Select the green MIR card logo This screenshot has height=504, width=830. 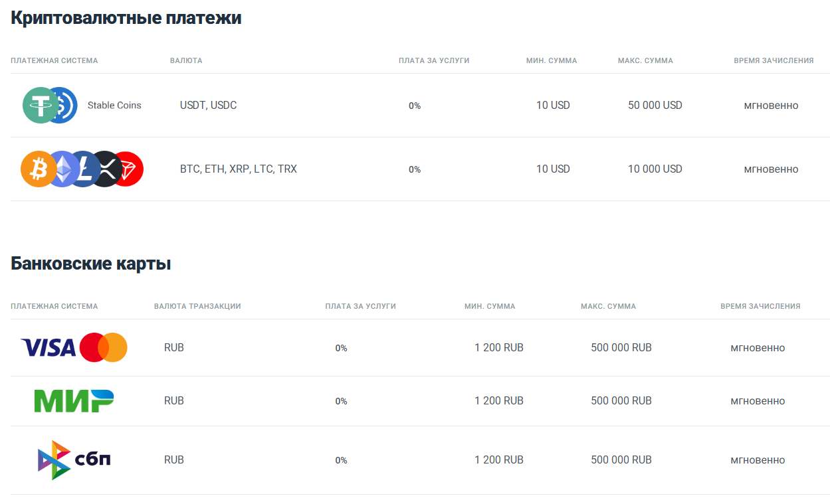click(x=74, y=400)
